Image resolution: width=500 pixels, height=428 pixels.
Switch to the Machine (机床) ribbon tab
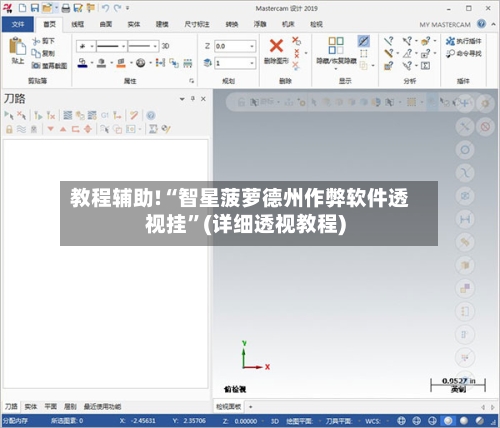click(288, 24)
